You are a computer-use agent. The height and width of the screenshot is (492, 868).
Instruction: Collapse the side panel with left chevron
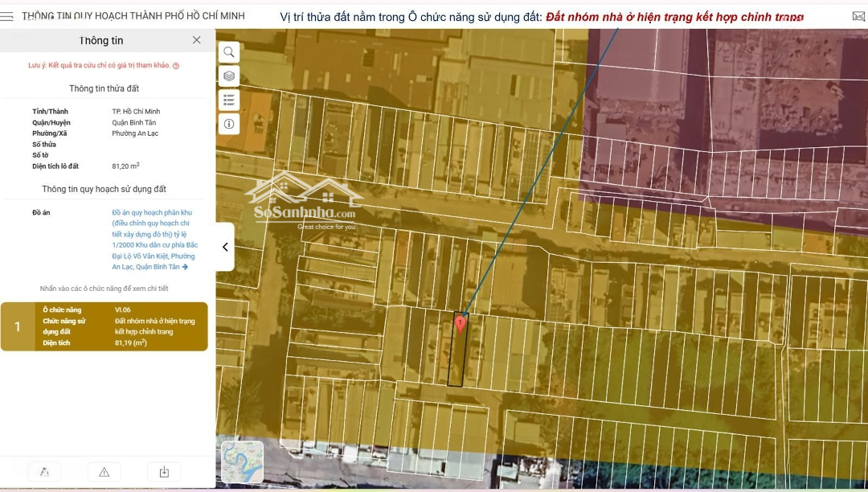(x=225, y=247)
